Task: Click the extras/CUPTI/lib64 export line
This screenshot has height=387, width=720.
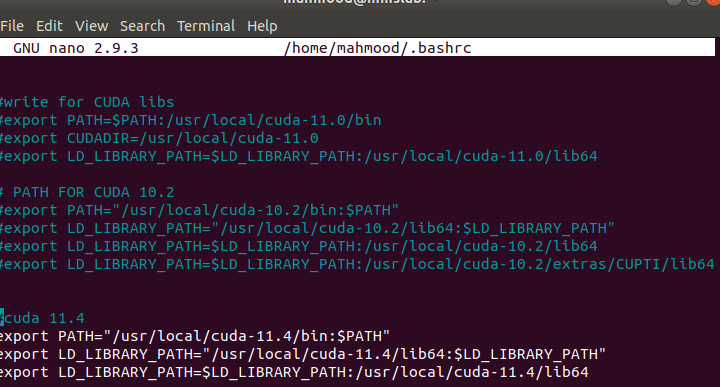Action: [357, 264]
